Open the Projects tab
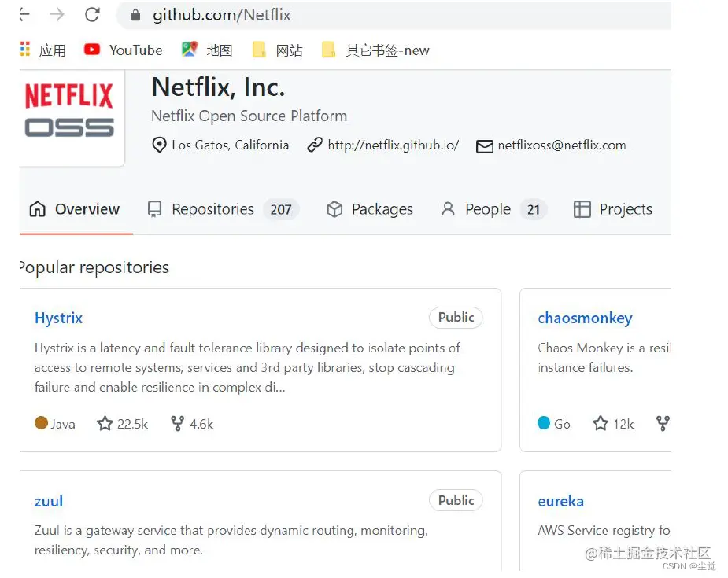Screen dimensions: 728x578 tap(613, 209)
